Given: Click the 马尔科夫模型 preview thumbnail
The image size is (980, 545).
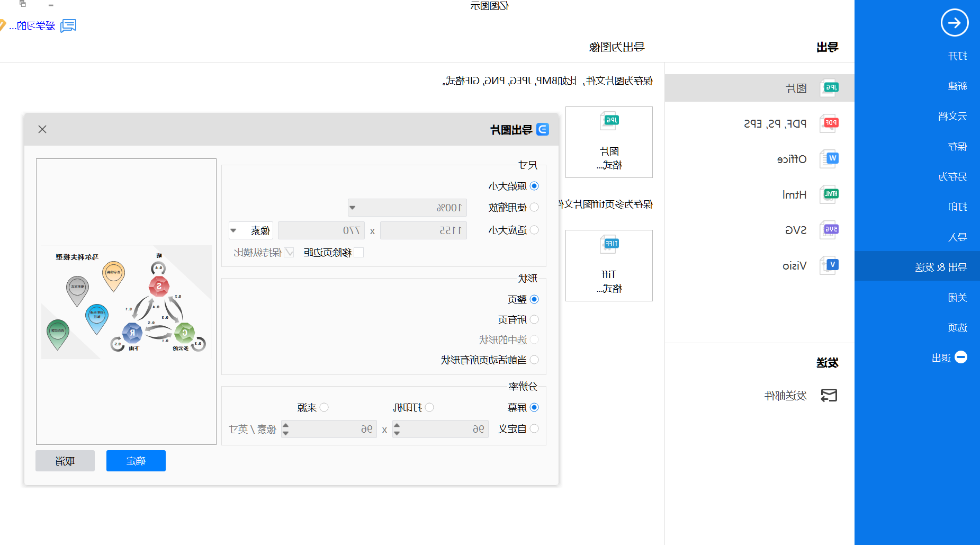Looking at the screenshot, I should point(126,302).
